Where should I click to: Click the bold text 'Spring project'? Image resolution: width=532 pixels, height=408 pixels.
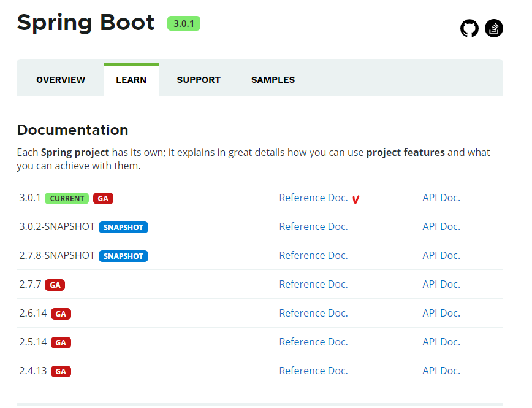(75, 152)
